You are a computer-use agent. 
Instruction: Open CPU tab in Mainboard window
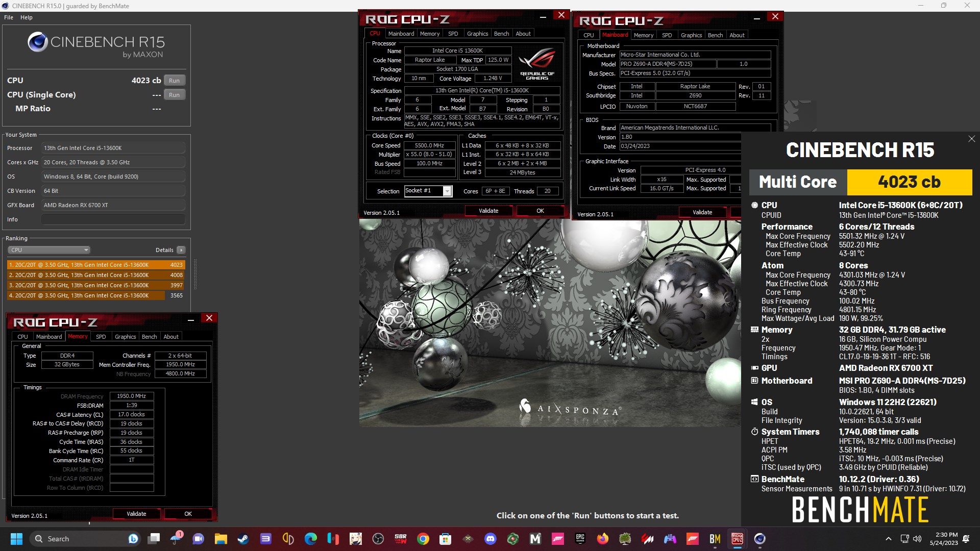[589, 35]
